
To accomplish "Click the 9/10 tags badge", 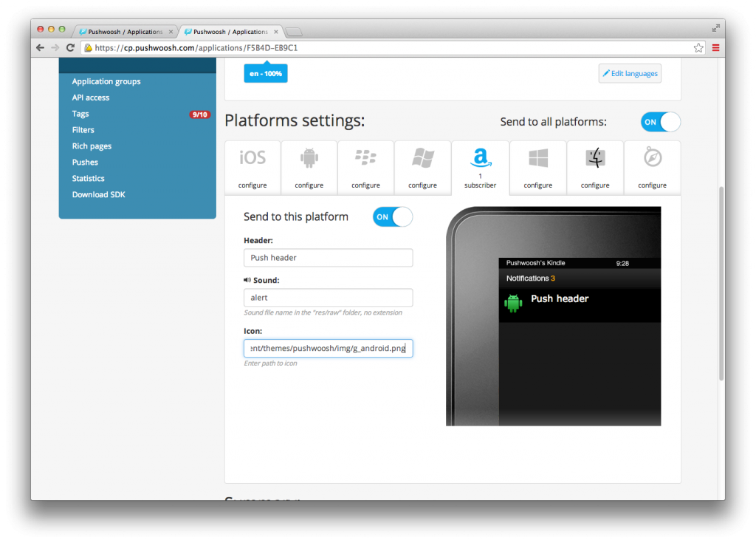I will (x=199, y=115).
